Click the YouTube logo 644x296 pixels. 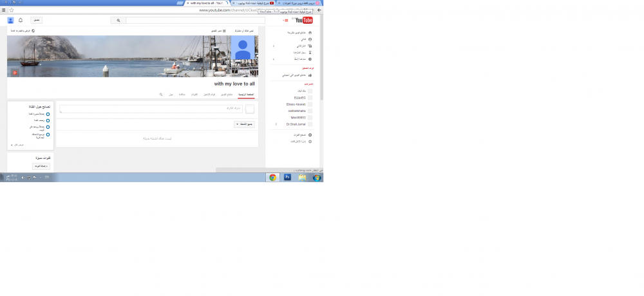coord(303,21)
